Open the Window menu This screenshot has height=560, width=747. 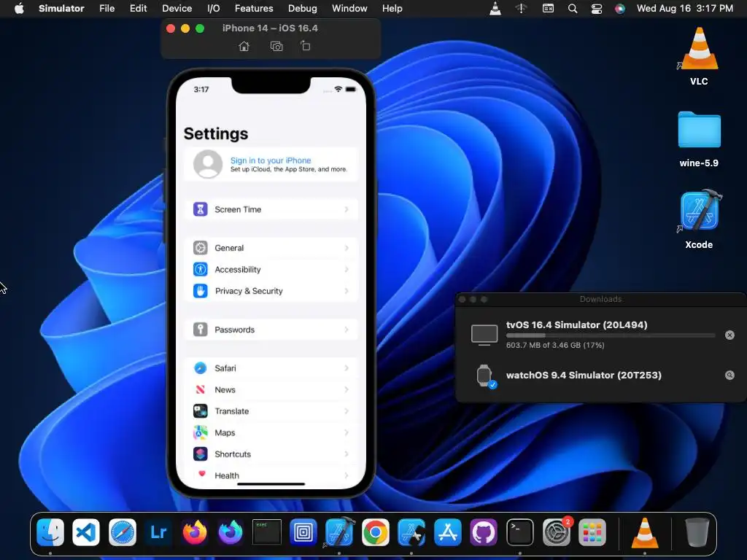pos(349,8)
